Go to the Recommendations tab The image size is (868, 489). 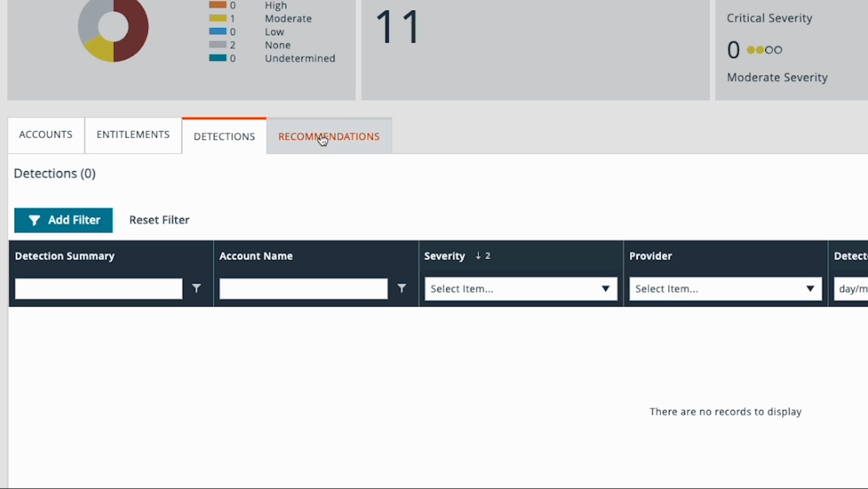click(x=329, y=137)
